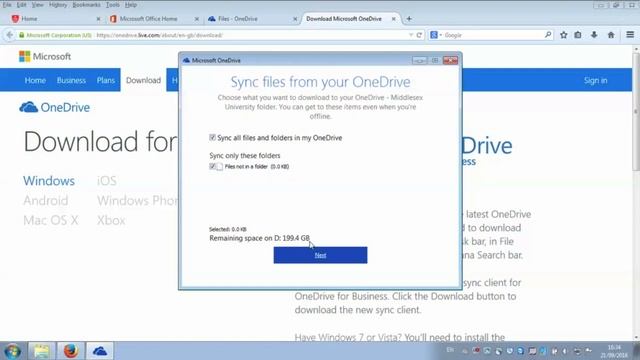
Task: Open the Home link in site navigation
Action: (35, 80)
